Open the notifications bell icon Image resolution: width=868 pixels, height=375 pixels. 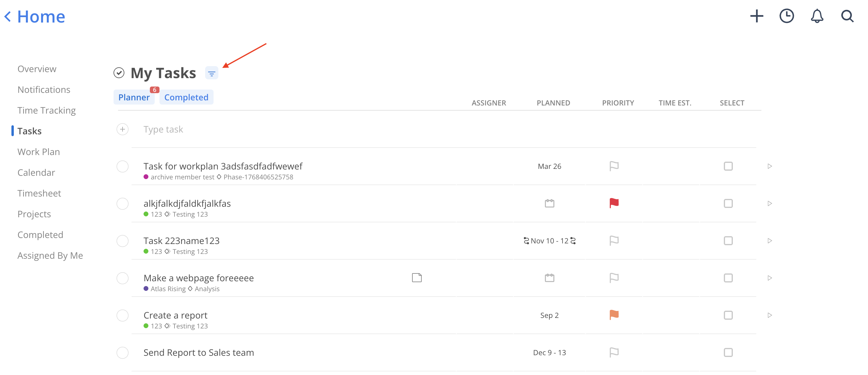[x=817, y=16]
